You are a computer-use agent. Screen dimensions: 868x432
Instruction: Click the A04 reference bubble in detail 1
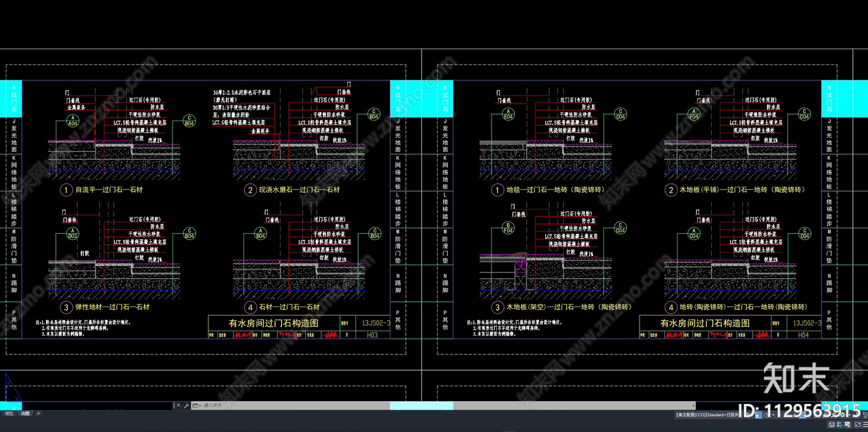[x=72, y=121]
